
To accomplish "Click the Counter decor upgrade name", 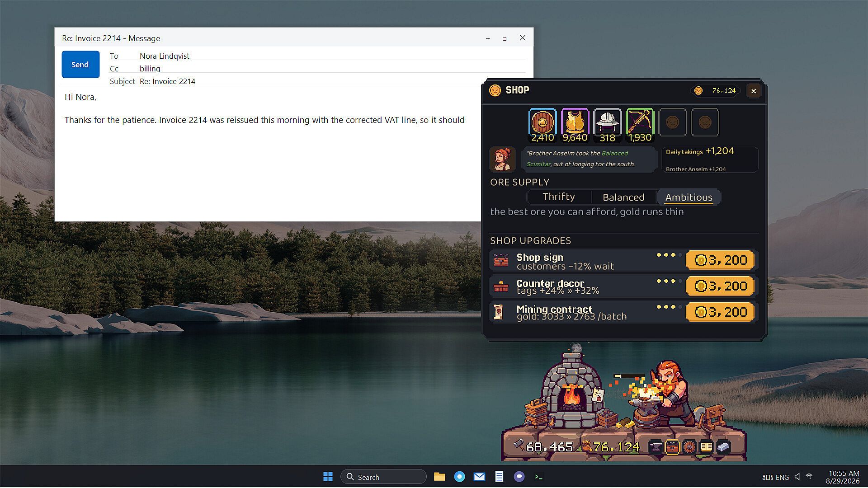I will point(550,283).
